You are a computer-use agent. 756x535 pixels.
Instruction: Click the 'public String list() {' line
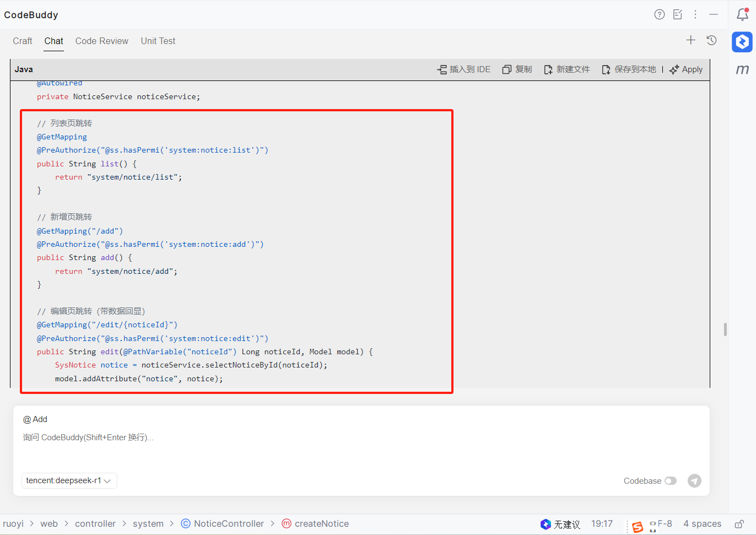(x=87, y=164)
